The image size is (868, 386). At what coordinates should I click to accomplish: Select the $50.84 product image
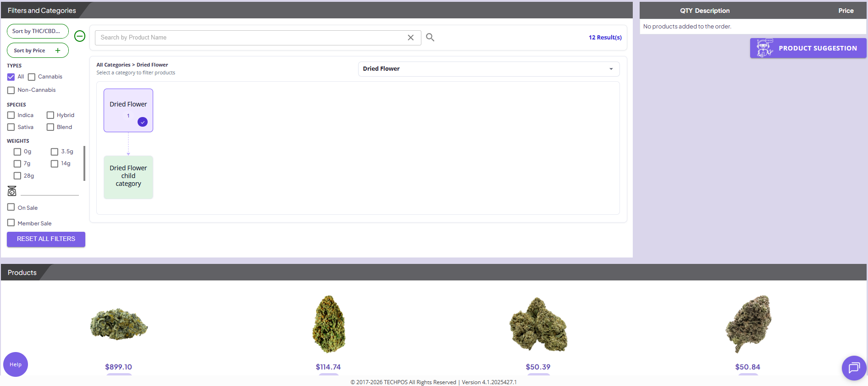(x=748, y=324)
